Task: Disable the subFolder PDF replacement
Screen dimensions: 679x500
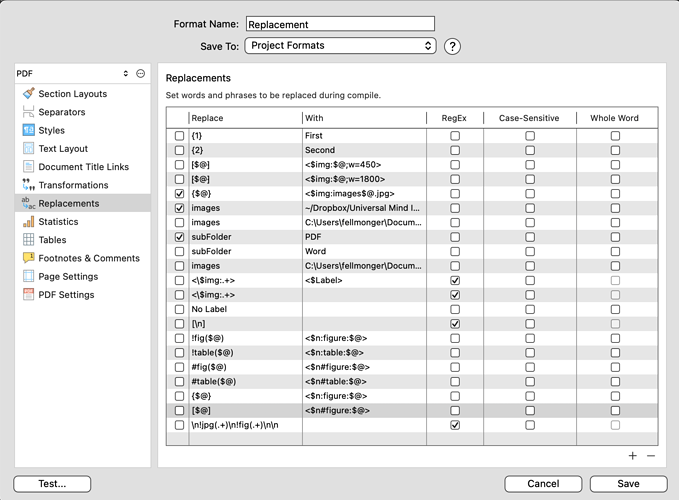Action: (179, 237)
